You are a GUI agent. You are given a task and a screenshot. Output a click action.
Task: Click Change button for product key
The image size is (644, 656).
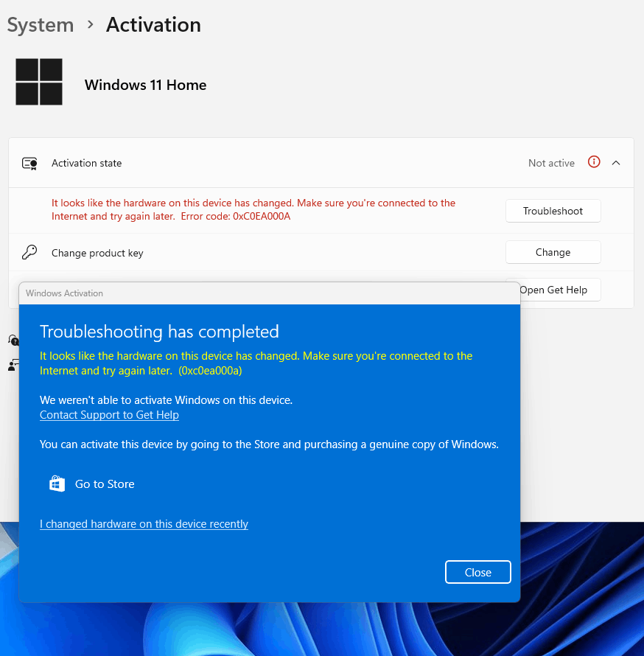tap(553, 252)
